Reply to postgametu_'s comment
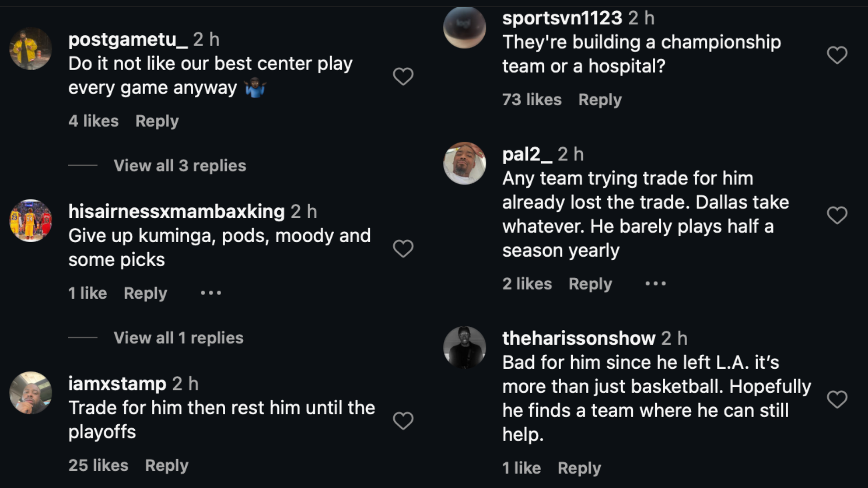Screen dimensions: 868x488 pyautogui.click(x=157, y=121)
